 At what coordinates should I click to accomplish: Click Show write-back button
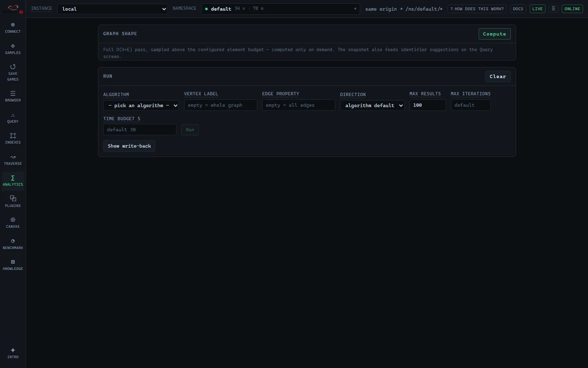(x=129, y=146)
